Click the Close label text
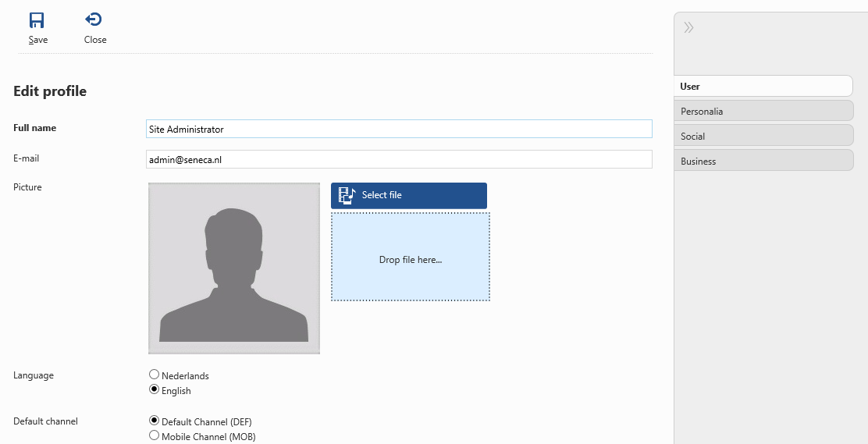 point(95,40)
